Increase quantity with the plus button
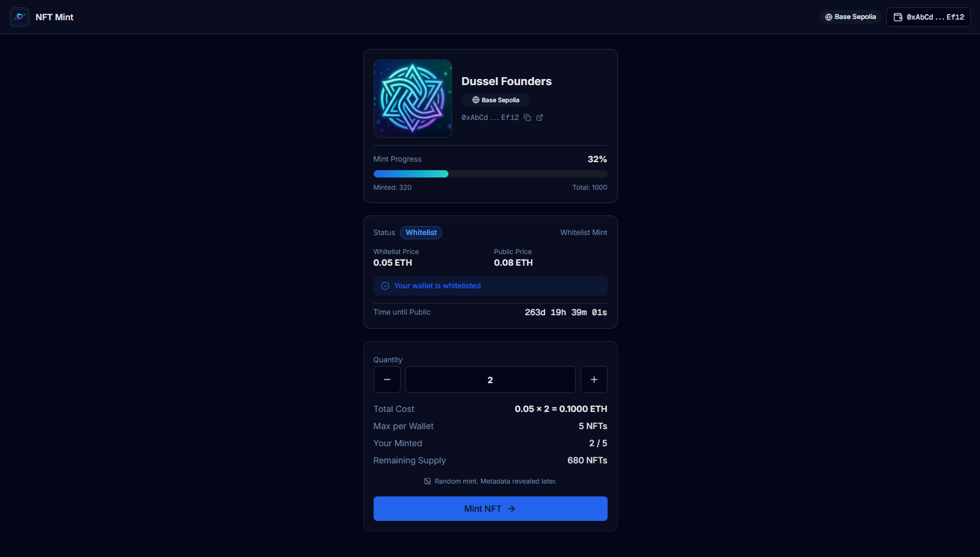 click(594, 379)
